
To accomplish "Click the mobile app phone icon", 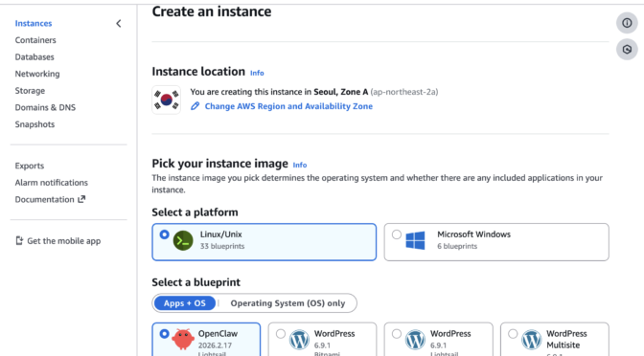I will coord(19,241).
